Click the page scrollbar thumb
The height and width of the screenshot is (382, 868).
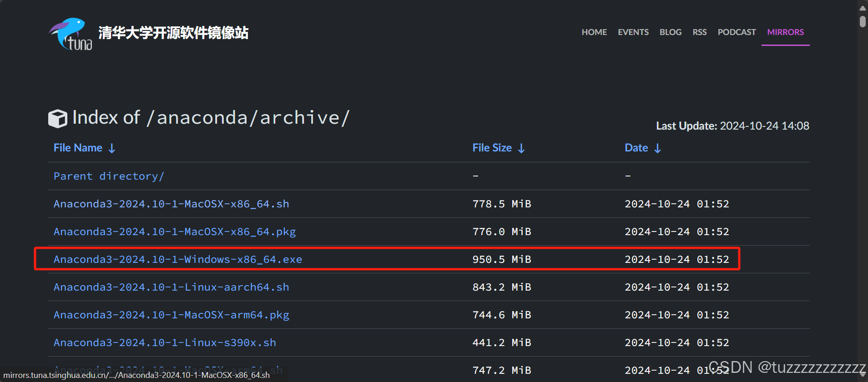[863, 21]
